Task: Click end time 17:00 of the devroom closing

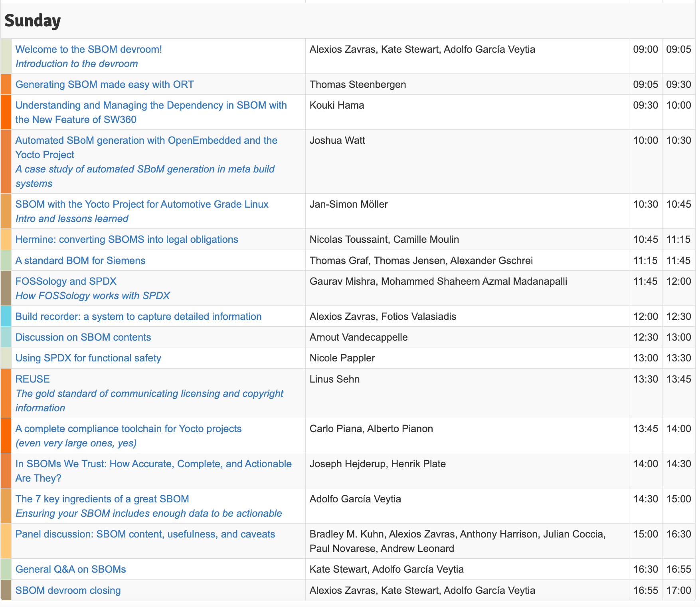Action: [678, 590]
